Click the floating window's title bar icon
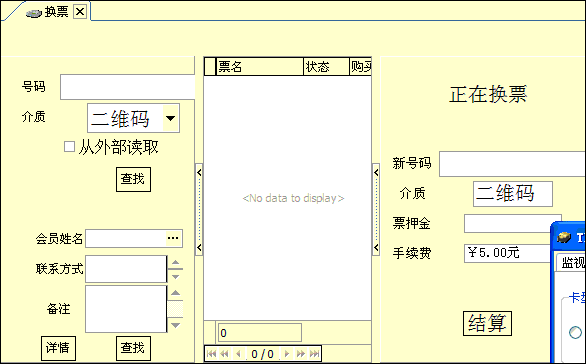Viewport: 586px width, 364px height. click(x=564, y=238)
